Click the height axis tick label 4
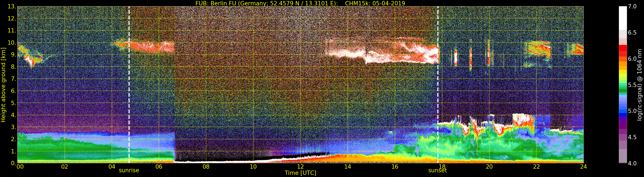This screenshot has height=177, width=644. click(13, 115)
